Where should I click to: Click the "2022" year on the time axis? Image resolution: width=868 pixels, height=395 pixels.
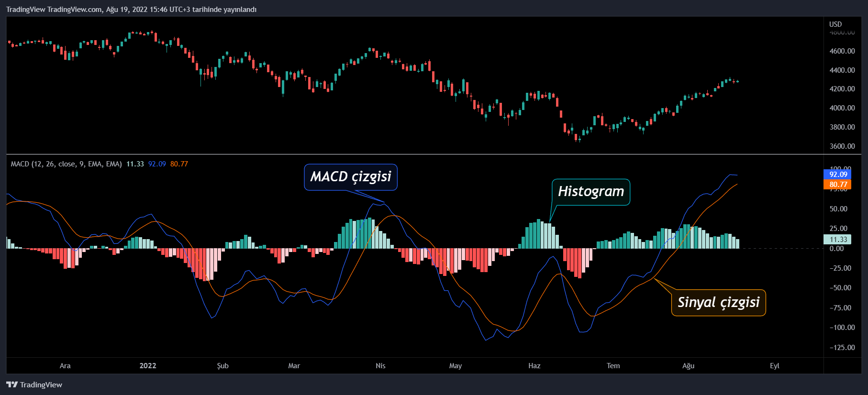tap(148, 366)
